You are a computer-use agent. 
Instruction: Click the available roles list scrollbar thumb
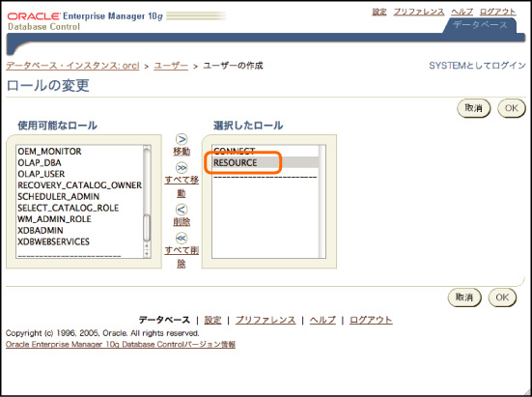tap(147, 228)
